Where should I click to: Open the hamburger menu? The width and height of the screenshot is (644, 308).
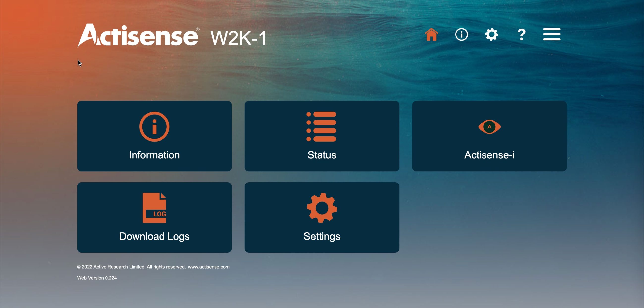point(552,34)
